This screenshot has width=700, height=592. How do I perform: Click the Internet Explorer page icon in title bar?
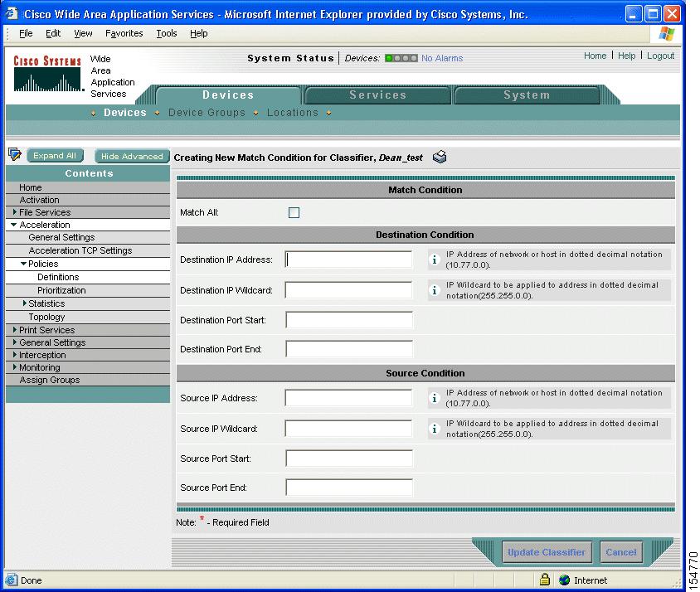coord(12,14)
